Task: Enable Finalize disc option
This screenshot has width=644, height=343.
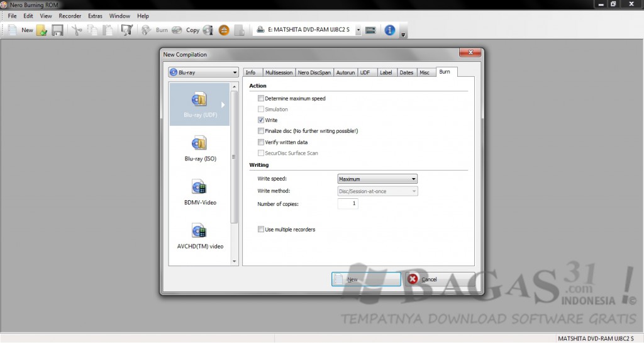Action: 261,131
